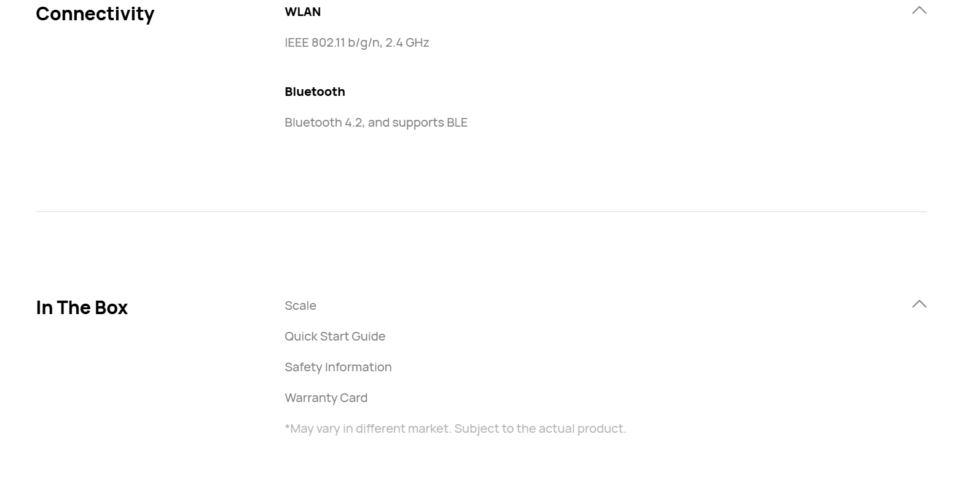Click the horizontal divider between sections
The width and height of the screenshot is (980, 477).
(x=481, y=211)
